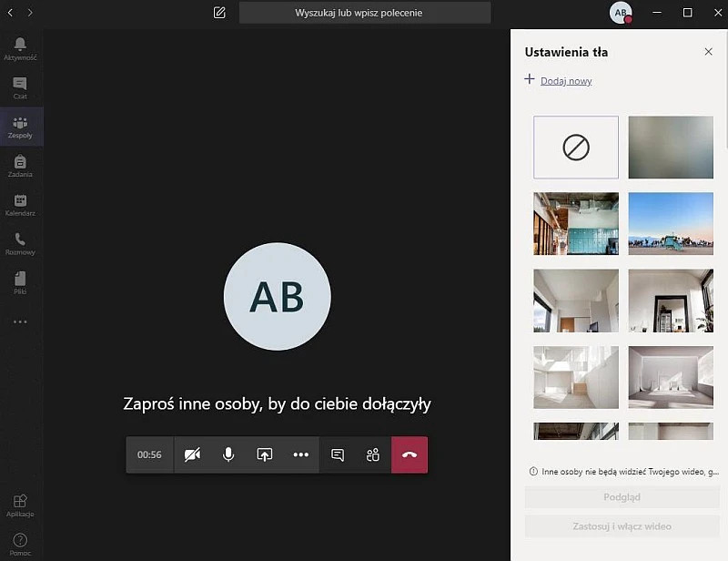Open the share screen tray
Viewport: 728px width, 561px height.
pos(265,454)
